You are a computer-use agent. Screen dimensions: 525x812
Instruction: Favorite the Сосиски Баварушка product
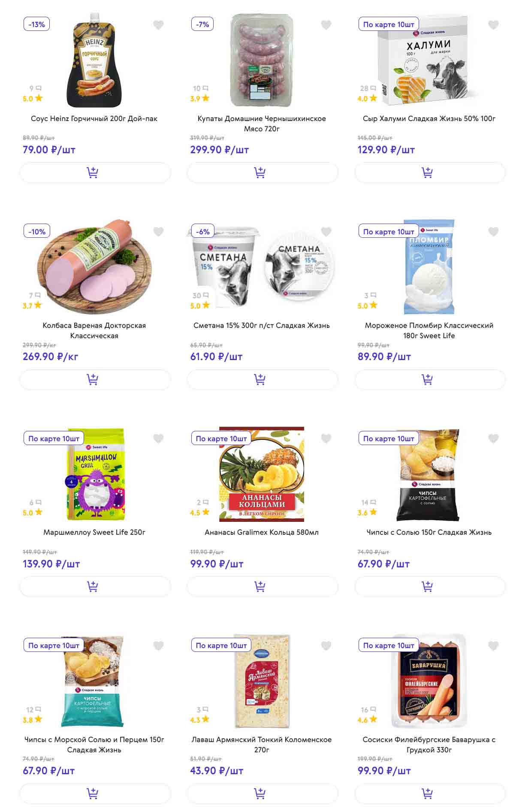pos(493,645)
